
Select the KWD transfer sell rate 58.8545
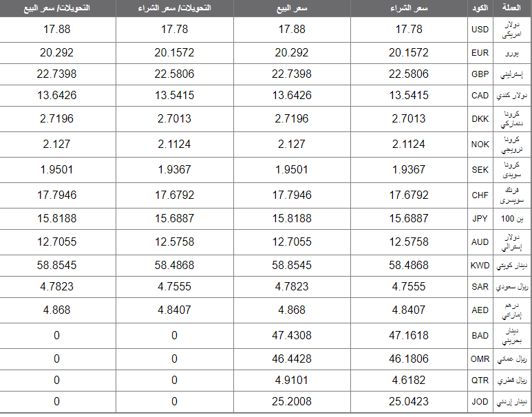point(56,266)
